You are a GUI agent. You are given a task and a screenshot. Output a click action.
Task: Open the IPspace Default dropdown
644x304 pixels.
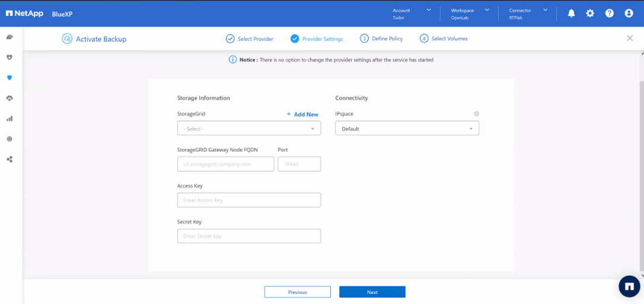(x=407, y=129)
